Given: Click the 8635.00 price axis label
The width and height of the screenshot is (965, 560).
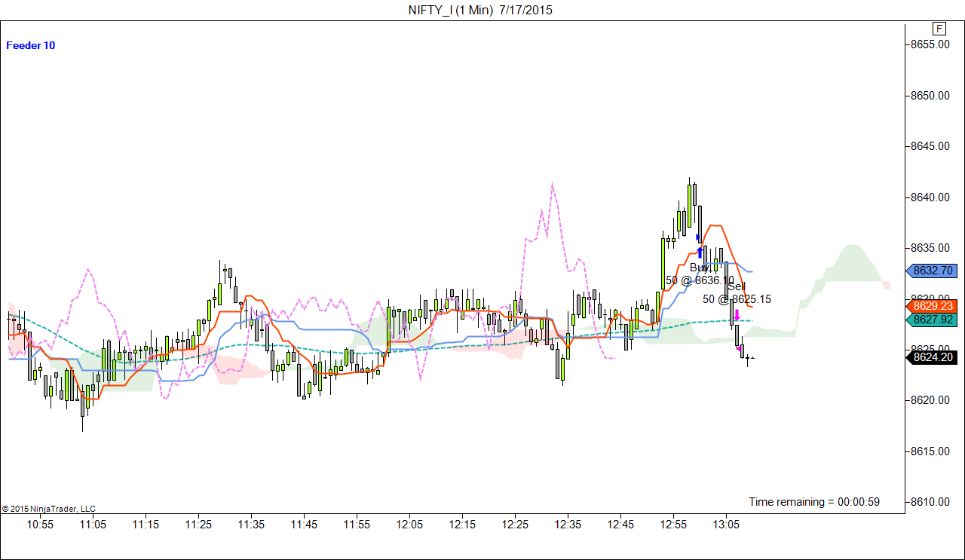Looking at the screenshot, I should (930, 248).
